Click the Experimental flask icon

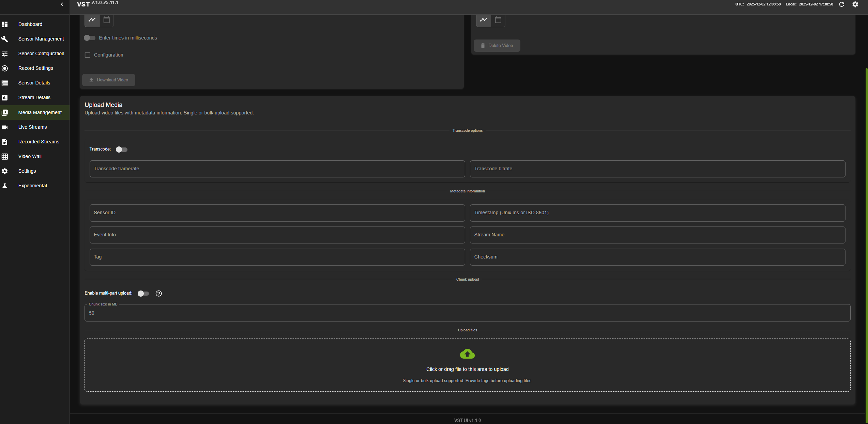point(5,186)
